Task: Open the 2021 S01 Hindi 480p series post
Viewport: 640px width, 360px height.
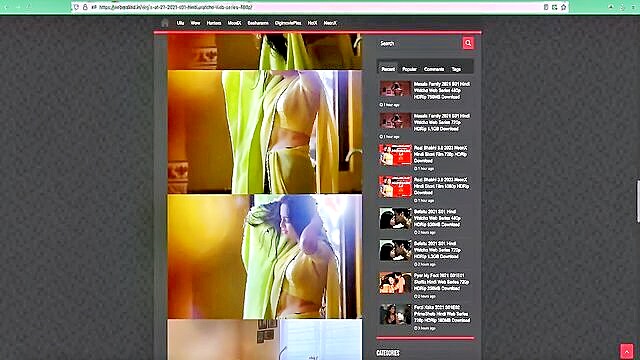Action: [437, 218]
